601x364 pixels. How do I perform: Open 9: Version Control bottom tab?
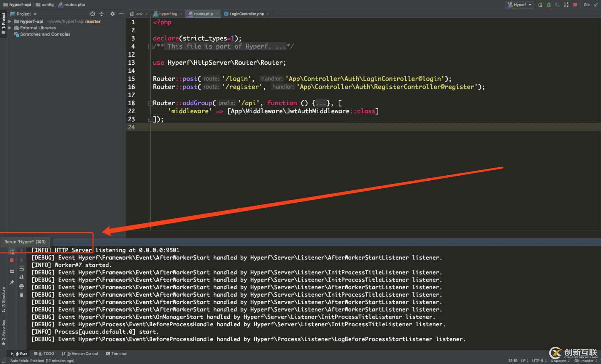pyautogui.click(x=80, y=354)
